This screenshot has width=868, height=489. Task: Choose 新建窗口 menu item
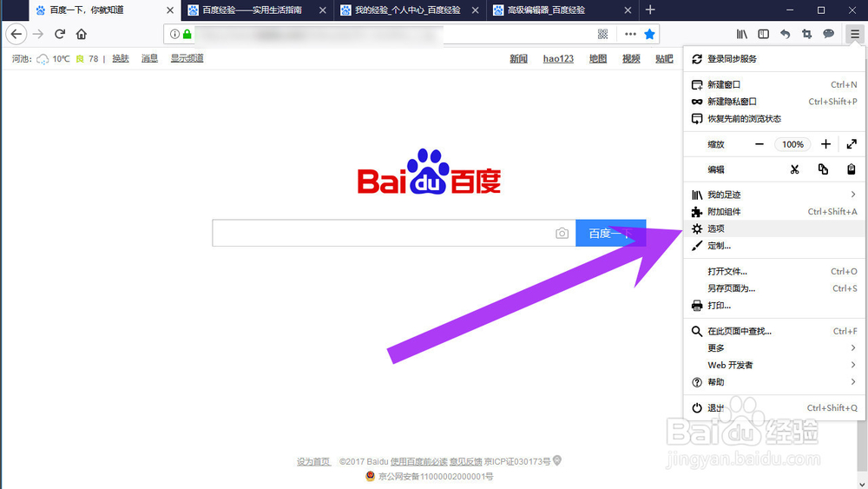[x=774, y=85]
